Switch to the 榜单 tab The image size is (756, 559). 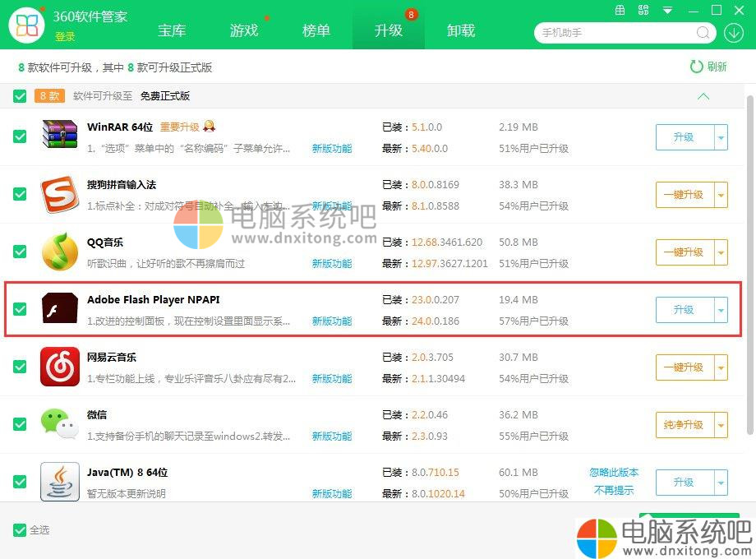click(316, 31)
